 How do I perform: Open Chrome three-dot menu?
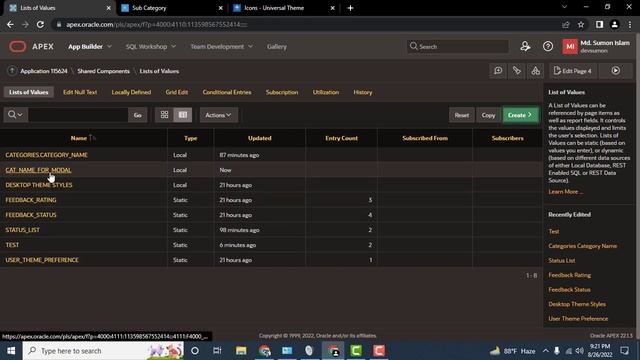[630, 24]
